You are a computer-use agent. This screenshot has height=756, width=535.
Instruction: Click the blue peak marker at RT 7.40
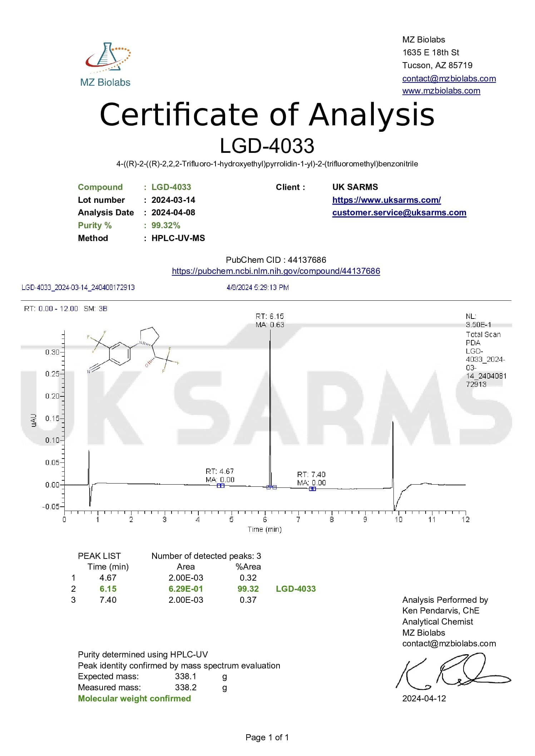coord(312,489)
